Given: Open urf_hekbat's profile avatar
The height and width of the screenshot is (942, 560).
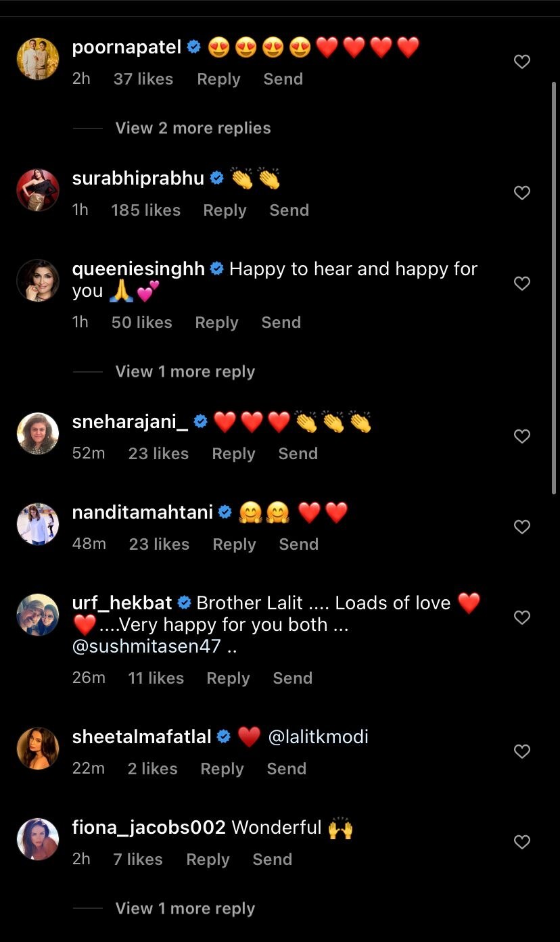Looking at the screenshot, I should [38, 615].
